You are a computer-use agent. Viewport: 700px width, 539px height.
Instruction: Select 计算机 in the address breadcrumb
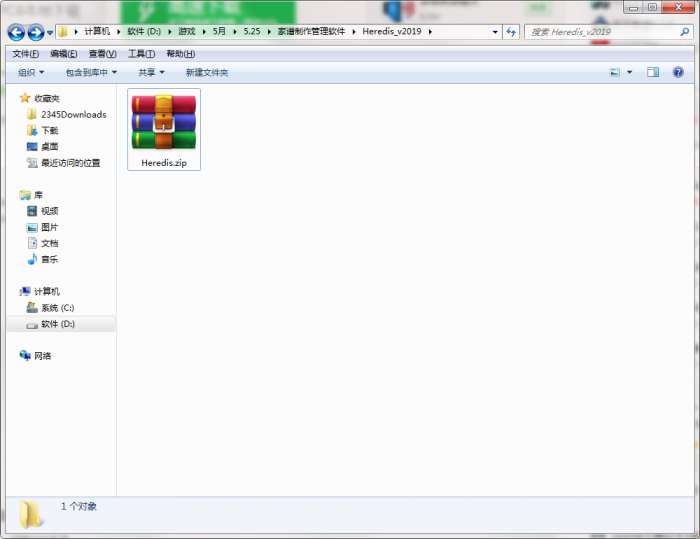point(97,31)
